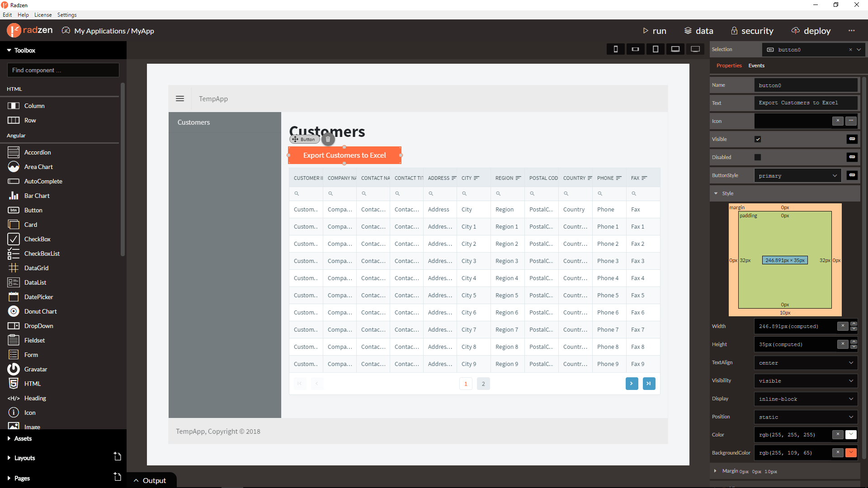Open the License menu
The height and width of the screenshot is (488, 868).
(x=43, y=15)
